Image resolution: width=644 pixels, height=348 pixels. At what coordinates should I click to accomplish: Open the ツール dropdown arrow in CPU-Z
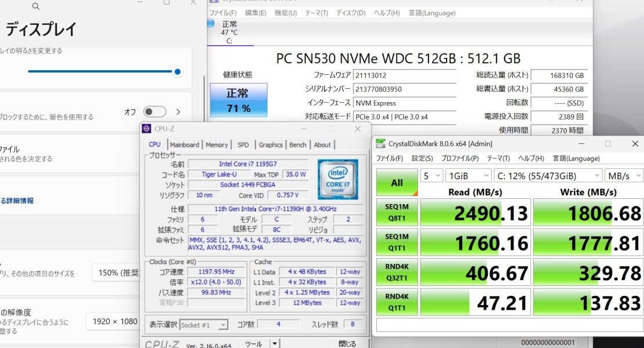[275, 343]
